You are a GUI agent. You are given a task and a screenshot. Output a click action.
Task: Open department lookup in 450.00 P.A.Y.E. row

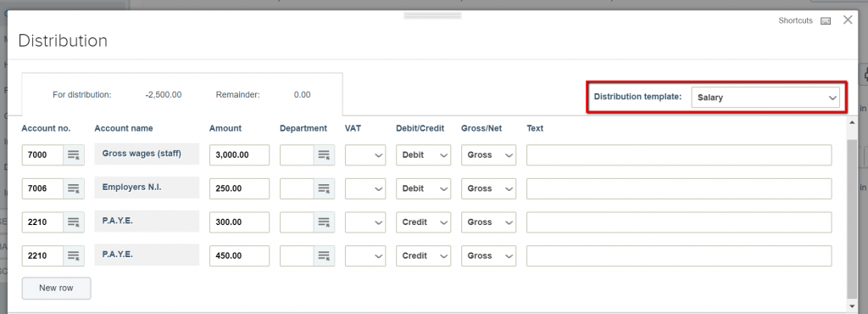click(324, 255)
